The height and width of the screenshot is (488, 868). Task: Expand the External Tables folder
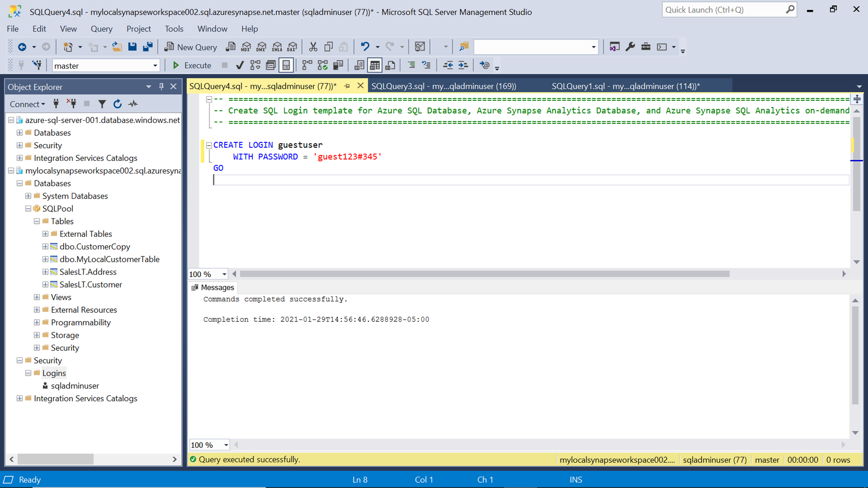[x=45, y=234]
